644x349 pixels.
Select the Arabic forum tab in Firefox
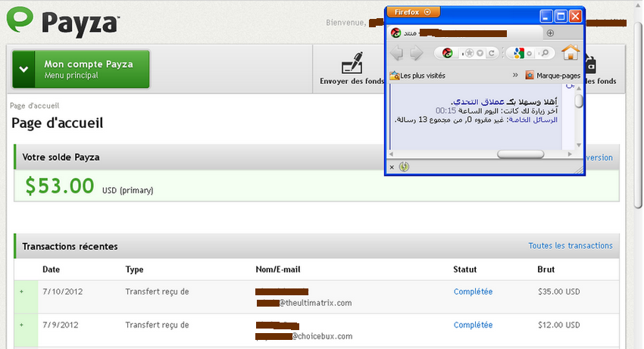[x=465, y=33]
